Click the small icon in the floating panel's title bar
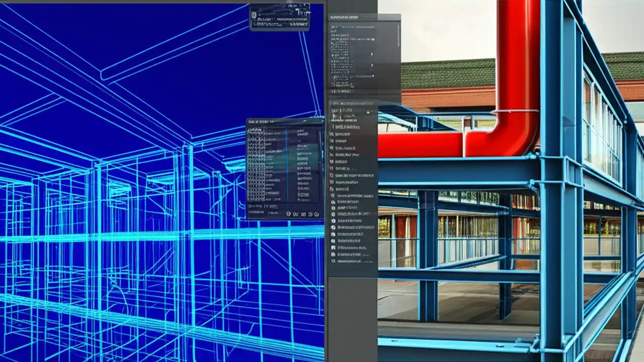Screen dimensions: 644x362 (252, 121)
